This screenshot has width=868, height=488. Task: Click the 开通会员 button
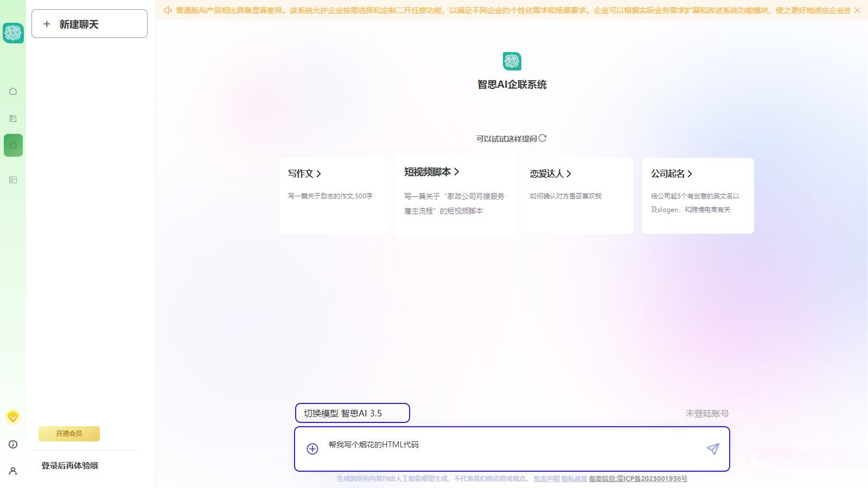pyautogui.click(x=69, y=434)
